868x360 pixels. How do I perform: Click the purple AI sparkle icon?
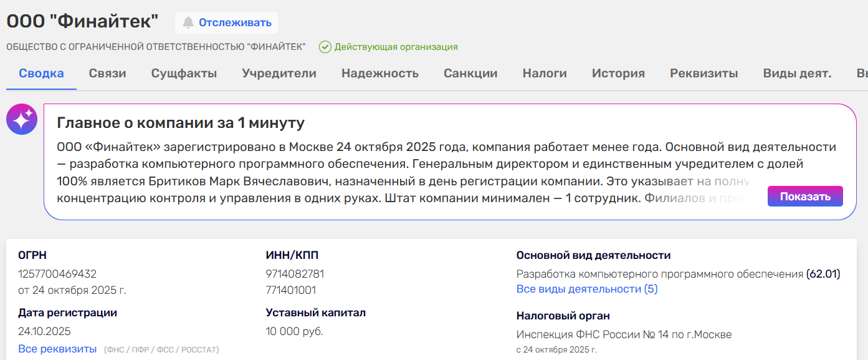click(x=22, y=119)
